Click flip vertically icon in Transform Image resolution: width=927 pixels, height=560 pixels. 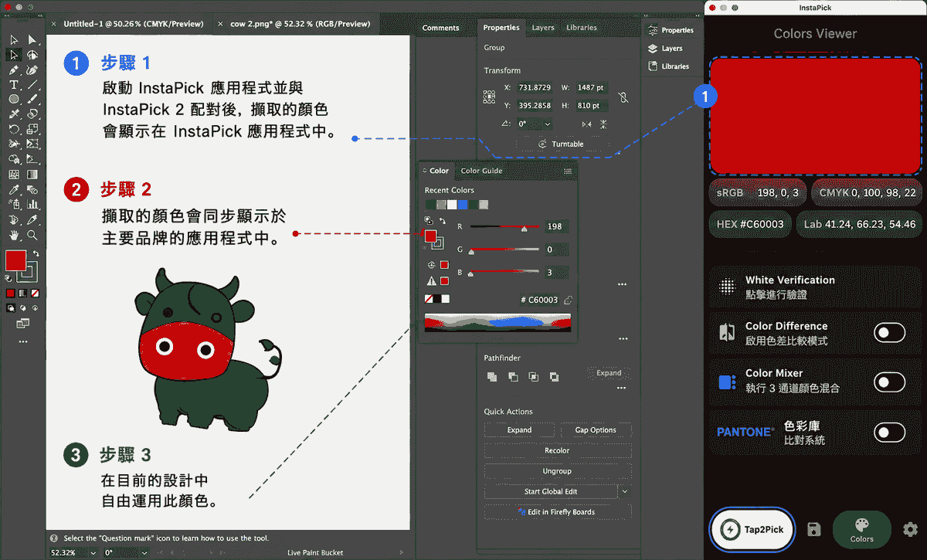[603, 124]
